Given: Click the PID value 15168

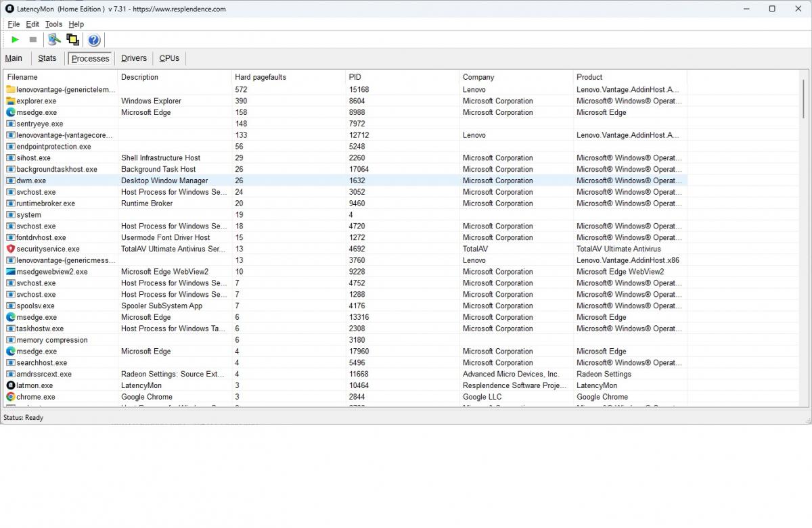Looking at the screenshot, I should 359,89.
